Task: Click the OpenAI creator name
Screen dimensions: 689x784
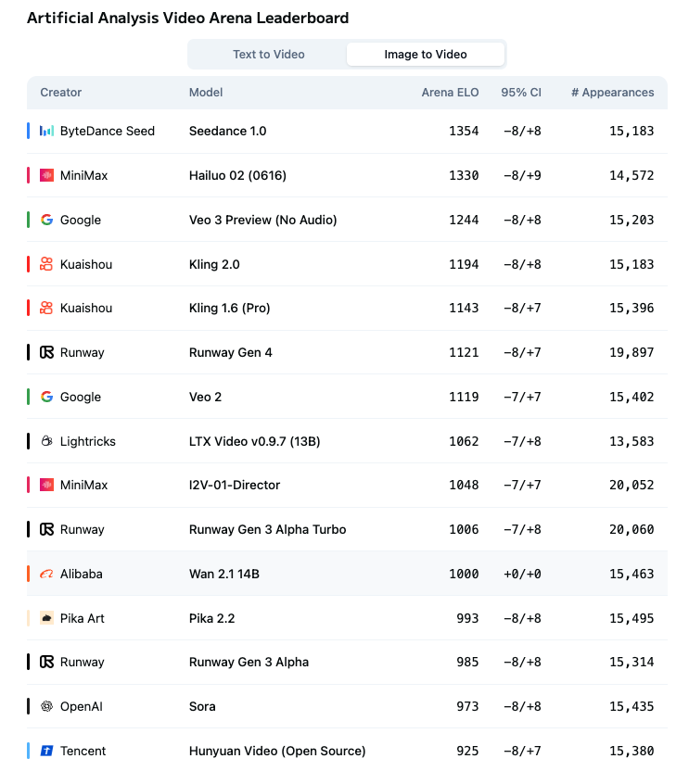Action: click(x=81, y=706)
